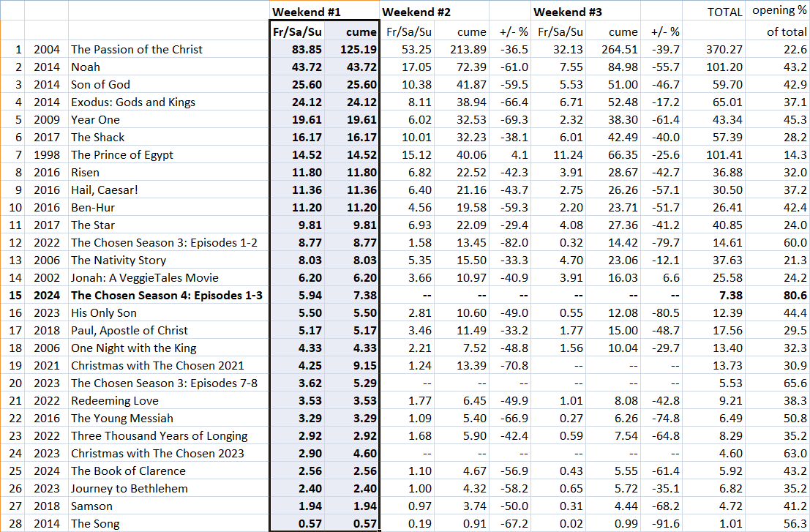The image size is (810, 532).
Task: Click 'The Chosen Season 3: Episodes 7-8' cell
Action: tap(168, 383)
